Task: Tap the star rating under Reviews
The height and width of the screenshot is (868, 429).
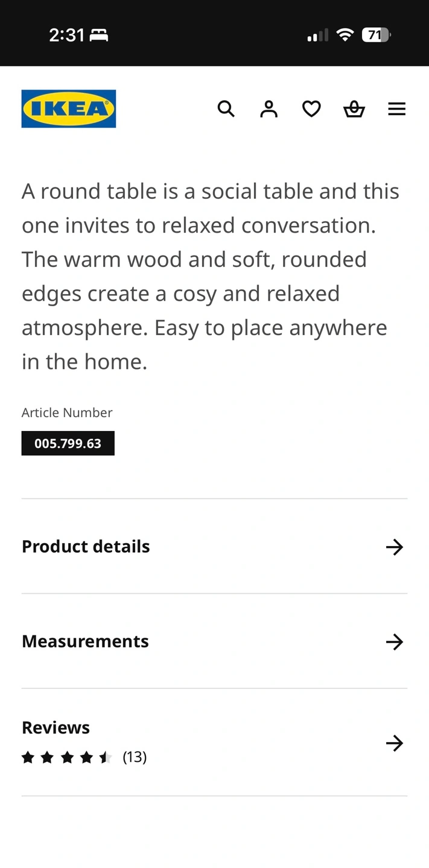Action: tap(66, 757)
